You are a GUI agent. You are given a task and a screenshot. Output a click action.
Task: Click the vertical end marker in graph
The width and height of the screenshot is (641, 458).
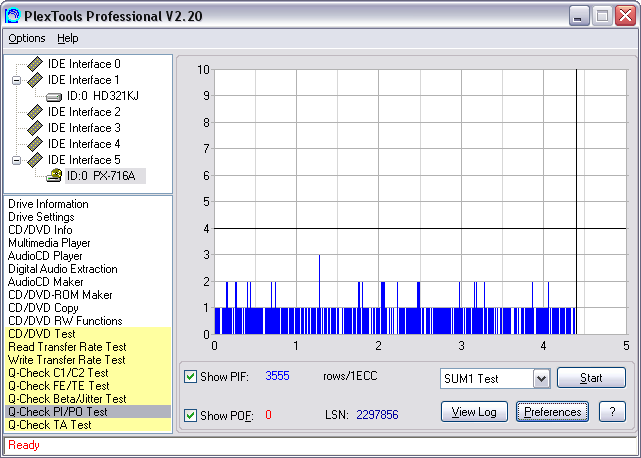[576, 202]
